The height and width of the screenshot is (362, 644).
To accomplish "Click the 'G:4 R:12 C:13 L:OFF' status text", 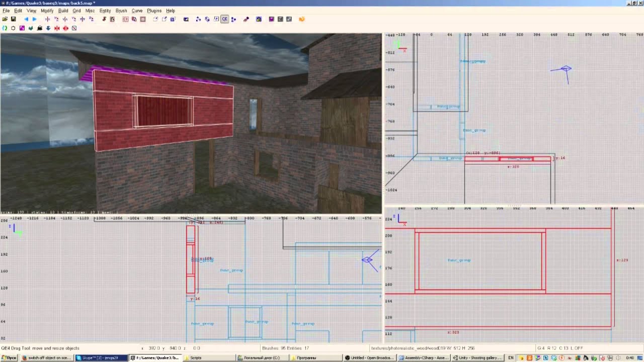I will (560, 348).
